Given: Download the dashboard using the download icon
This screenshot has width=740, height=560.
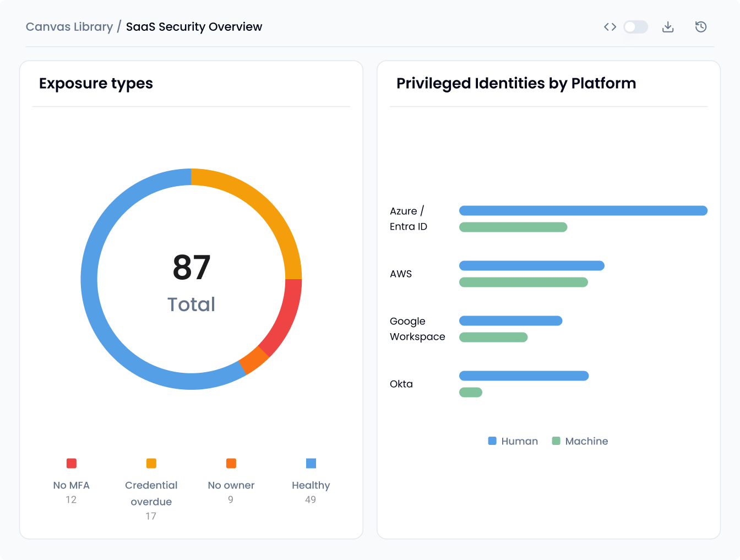Looking at the screenshot, I should click(668, 27).
